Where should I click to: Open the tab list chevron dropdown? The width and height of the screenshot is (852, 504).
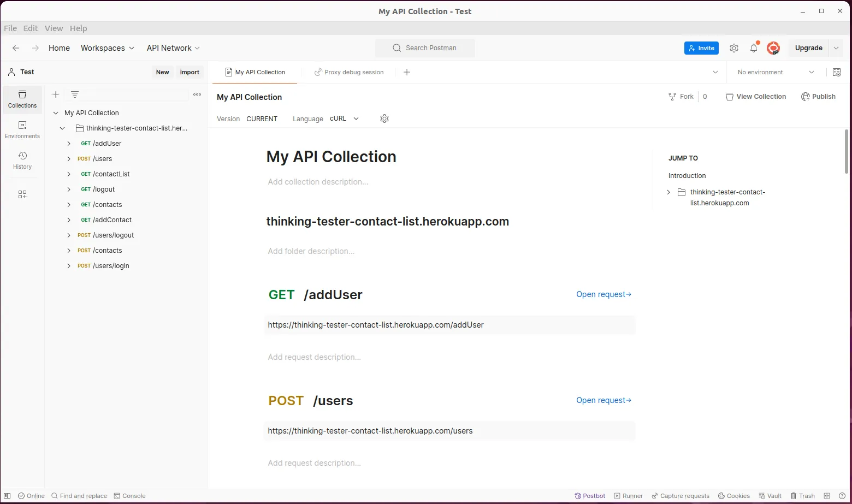(x=715, y=72)
